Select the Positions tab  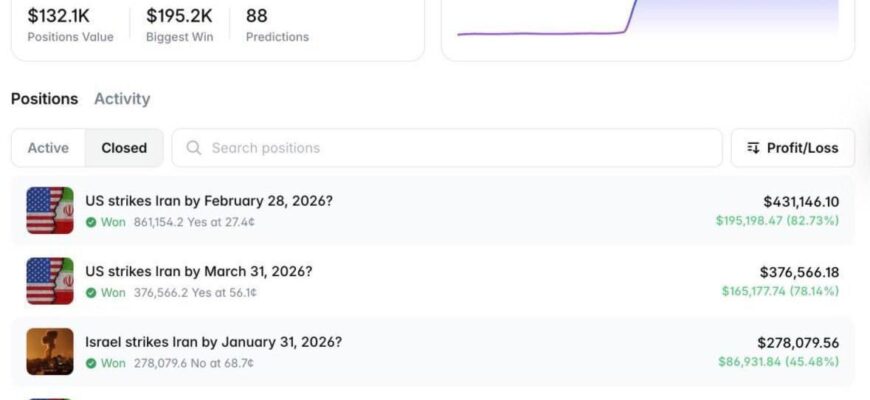click(x=44, y=99)
